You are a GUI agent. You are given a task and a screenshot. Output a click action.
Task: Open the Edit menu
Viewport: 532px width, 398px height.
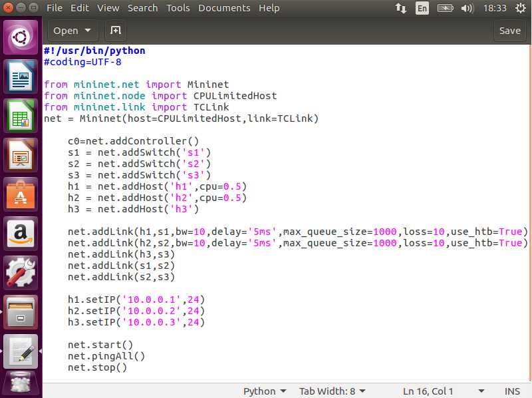coord(80,8)
